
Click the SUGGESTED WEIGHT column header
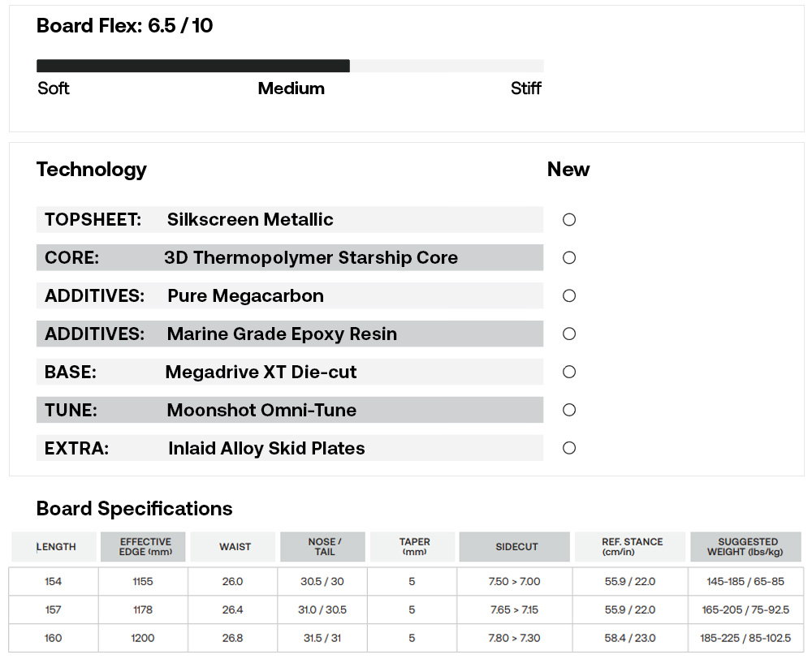pos(745,547)
